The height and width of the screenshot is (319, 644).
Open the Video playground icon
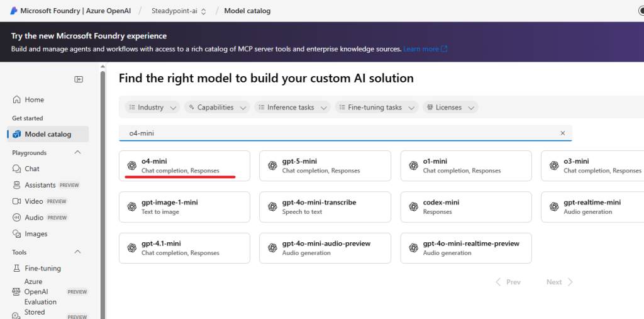coord(17,201)
